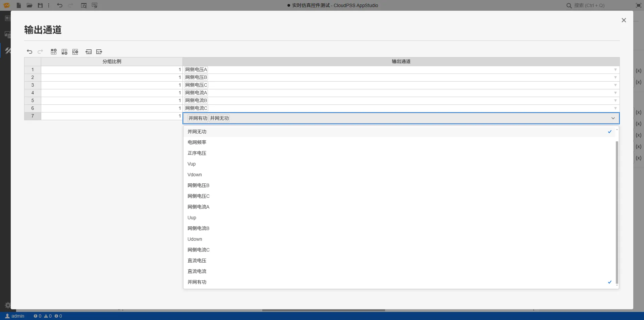Choose 直流电压 from the option list
Image resolution: width=644 pixels, height=320 pixels.
(399, 261)
